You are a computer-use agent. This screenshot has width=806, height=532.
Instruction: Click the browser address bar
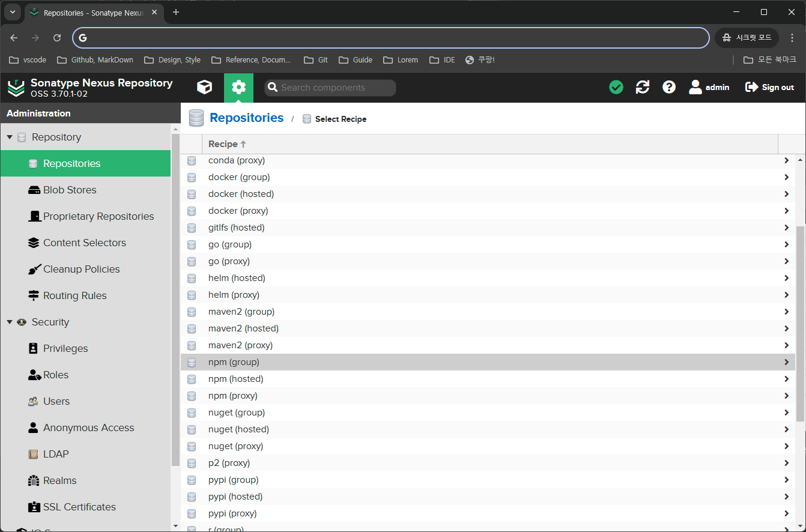pos(390,38)
